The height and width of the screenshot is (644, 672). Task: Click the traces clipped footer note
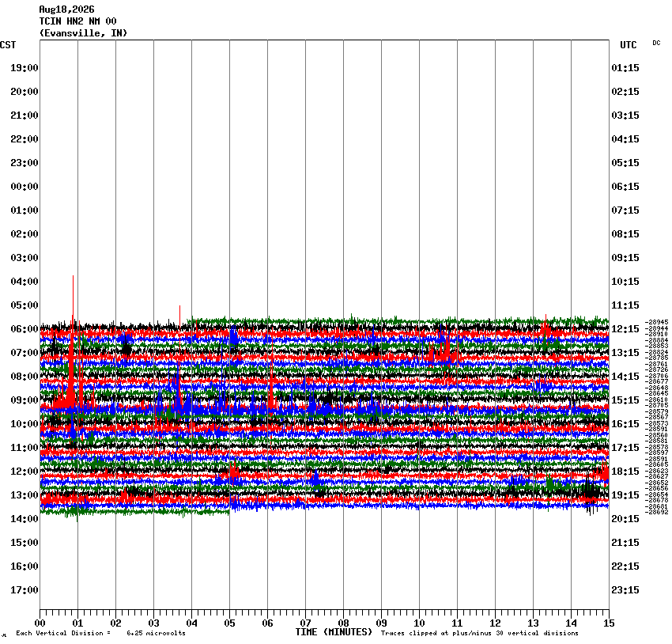480,633
